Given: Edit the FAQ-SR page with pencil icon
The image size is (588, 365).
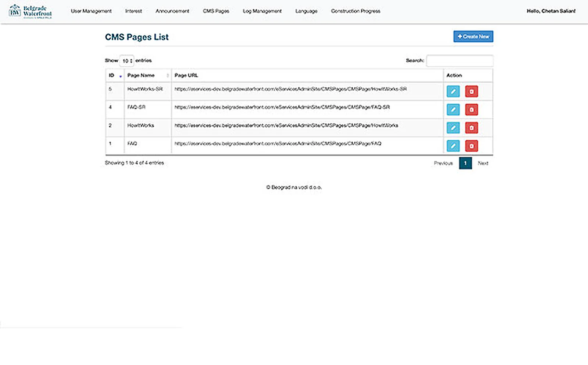Looking at the screenshot, I should (453, 109).
